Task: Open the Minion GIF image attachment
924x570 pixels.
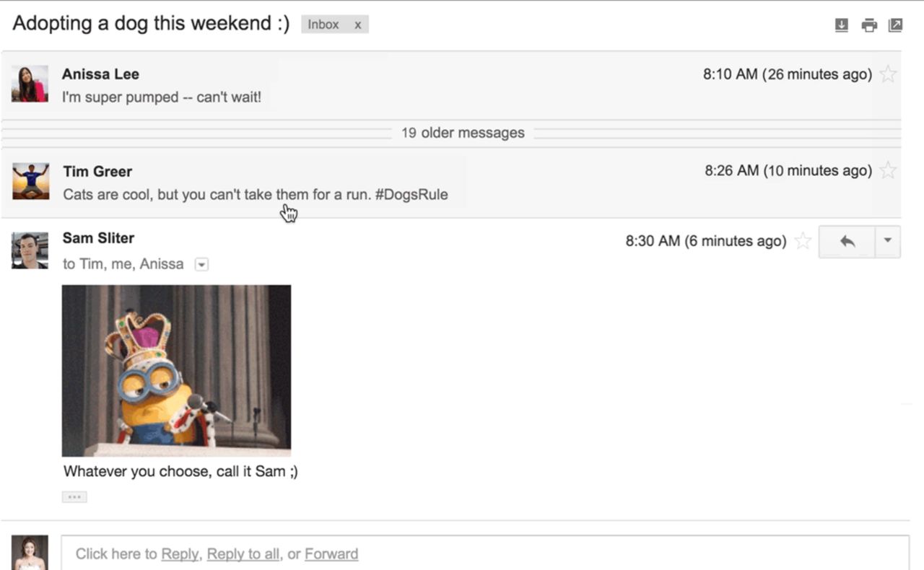Action: (x=176, y=371)
